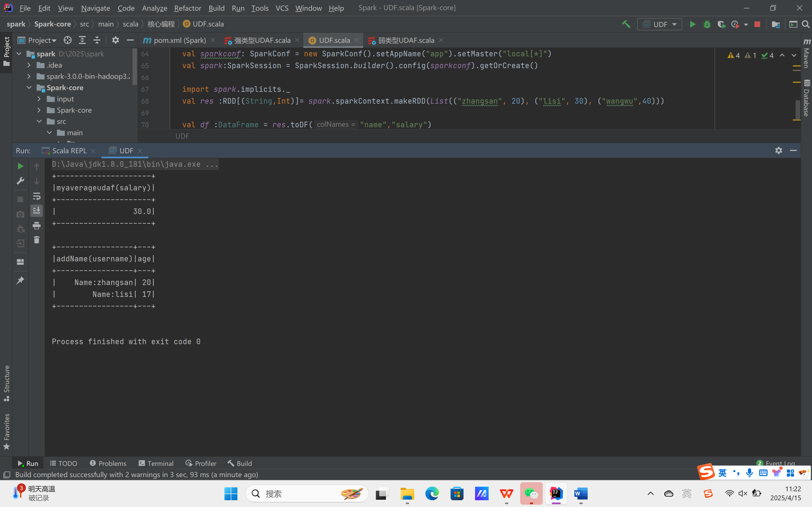Start Debug with the green bug icon
This screenshot has height=507, width=812.
(707, 25)
